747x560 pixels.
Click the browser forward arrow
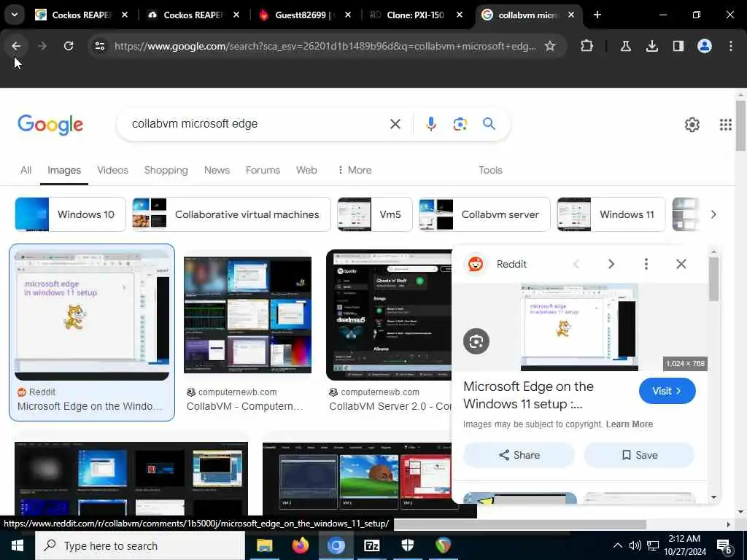click(x=42, y=46)
